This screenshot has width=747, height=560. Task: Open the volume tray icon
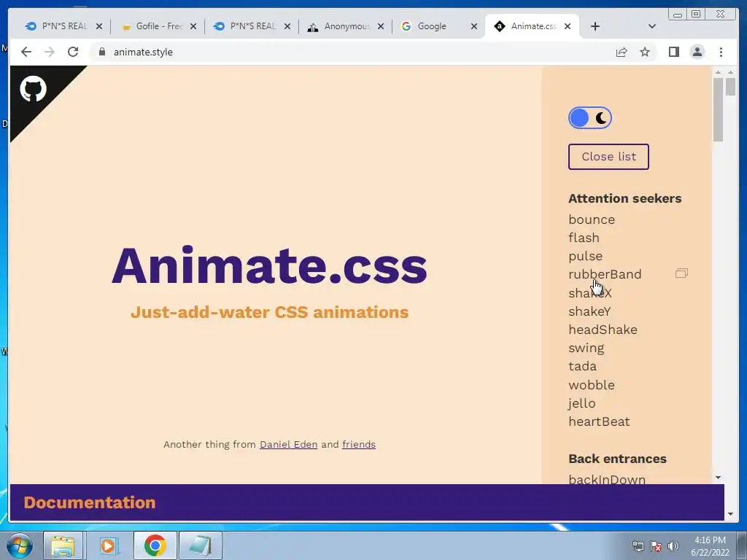pyautogui.click(x=673, y=546)
